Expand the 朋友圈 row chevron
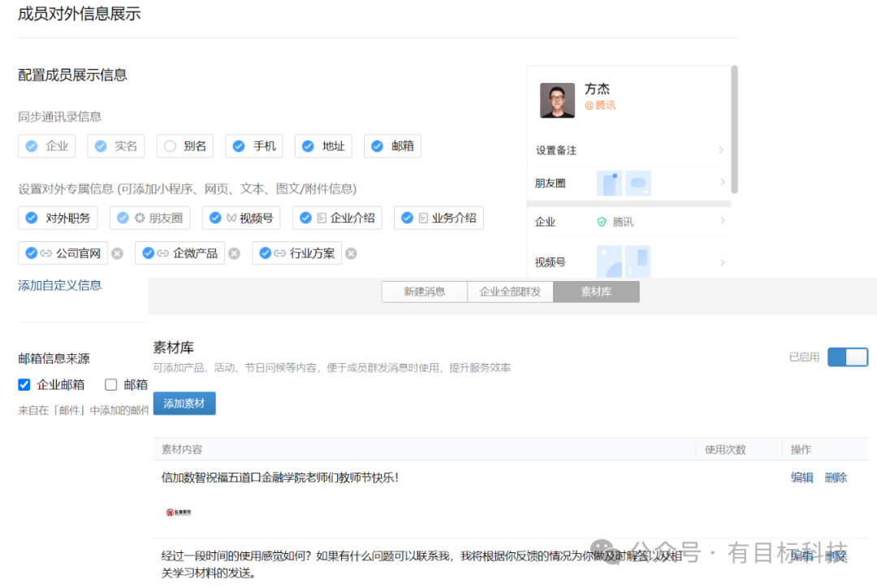877x588 pixels. [x=721, y=183]
